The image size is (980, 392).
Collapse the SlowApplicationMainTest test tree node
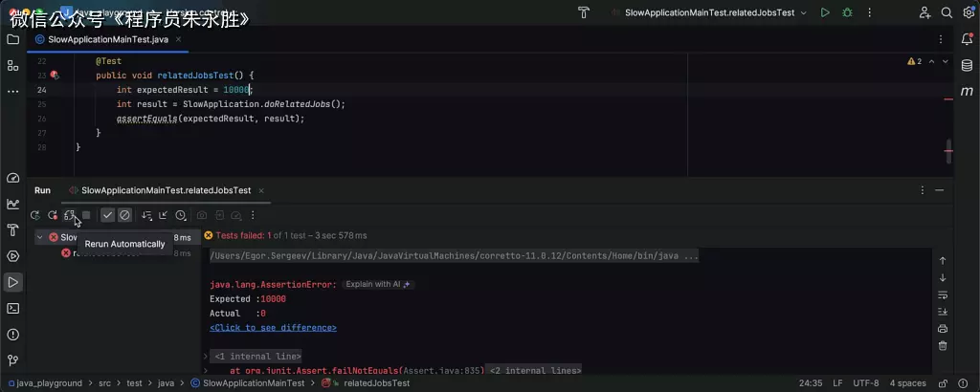(x=40, y=237)
